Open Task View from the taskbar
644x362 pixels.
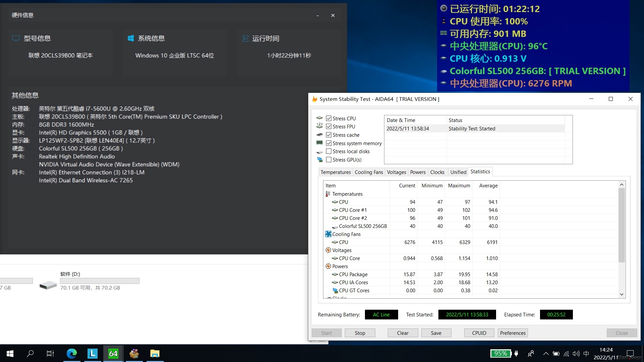coord(50,354)
